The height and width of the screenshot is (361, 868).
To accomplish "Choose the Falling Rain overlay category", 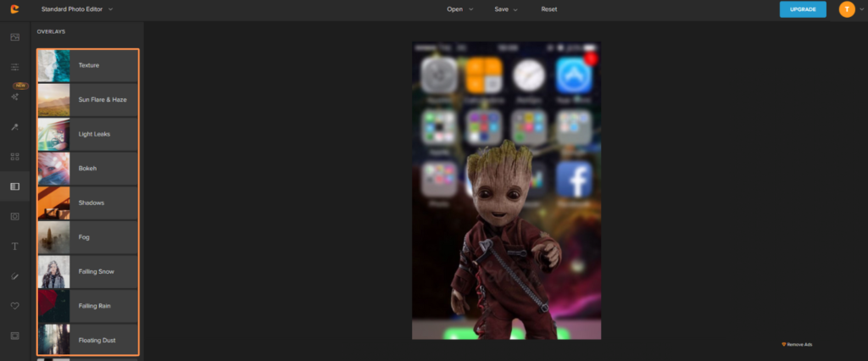I will (87, 306).
